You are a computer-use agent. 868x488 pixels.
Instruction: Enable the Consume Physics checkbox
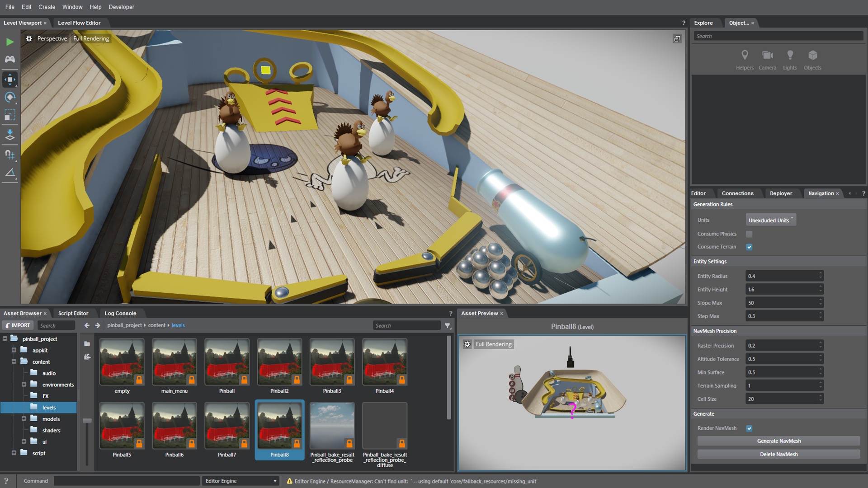point(749,234)
